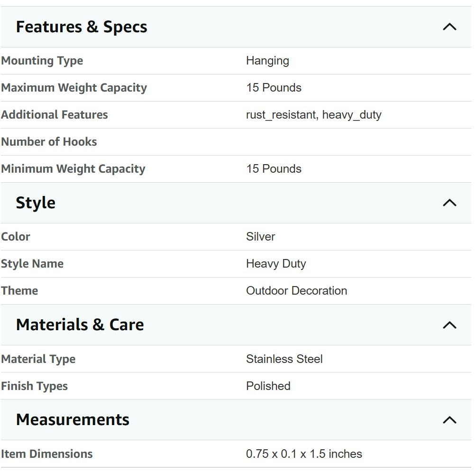The width and height of the screenshot is (476, 473).
Task: Select the Hanging value
Action: [267, 61]
